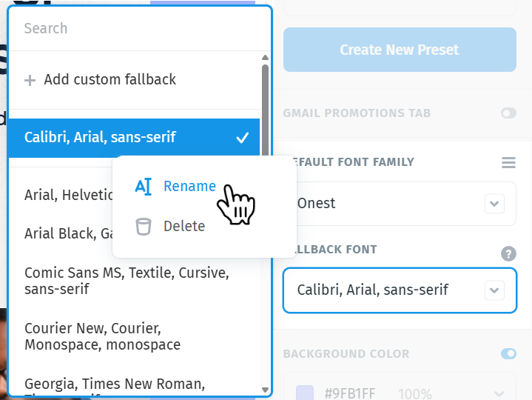Click the scrollbar up arrow in font list

click(266, 58)
